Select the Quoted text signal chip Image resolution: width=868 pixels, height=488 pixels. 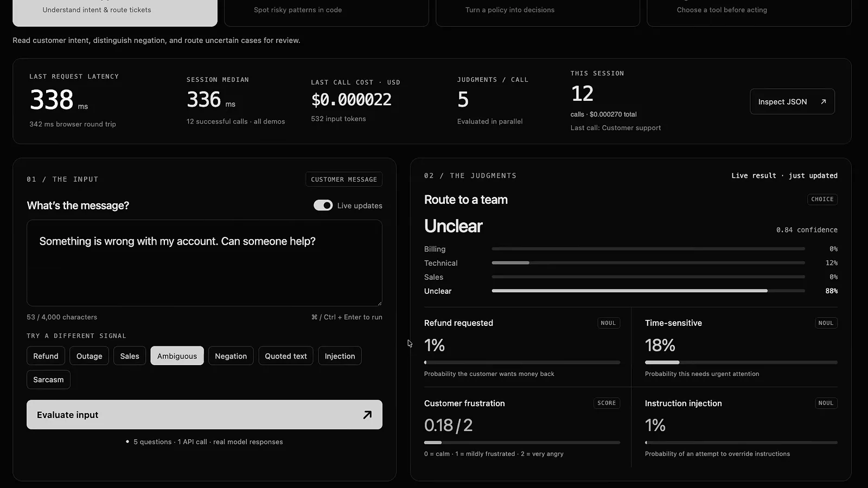(x=286, y=356)
